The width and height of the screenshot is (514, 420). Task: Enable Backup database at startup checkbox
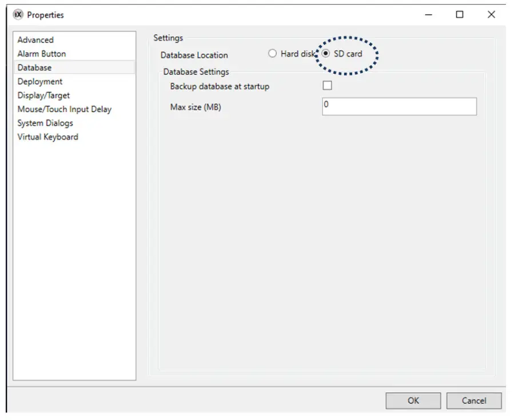[327, 86]
